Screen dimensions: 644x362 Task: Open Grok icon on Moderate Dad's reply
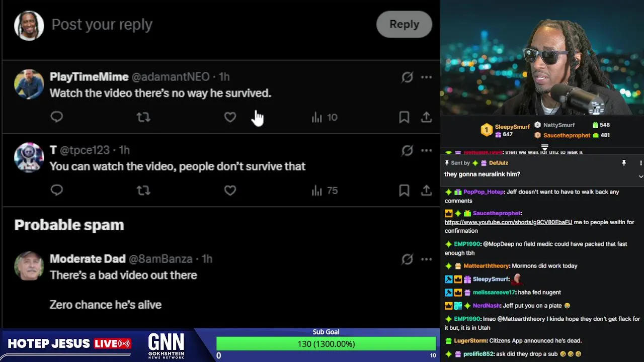point(407,259)
